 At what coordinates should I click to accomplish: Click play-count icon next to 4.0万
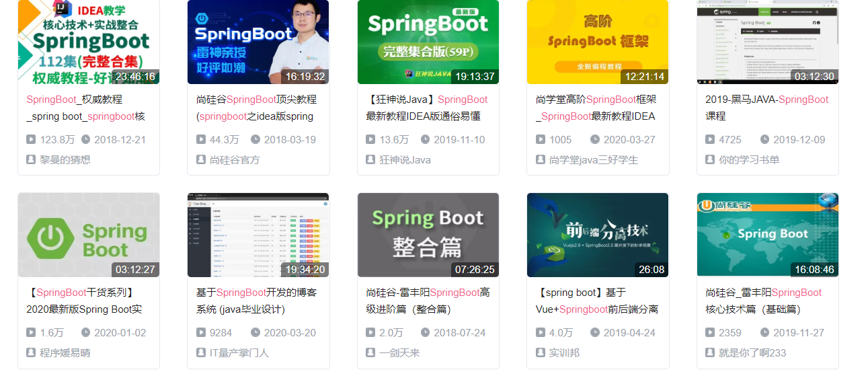(541, 333)
